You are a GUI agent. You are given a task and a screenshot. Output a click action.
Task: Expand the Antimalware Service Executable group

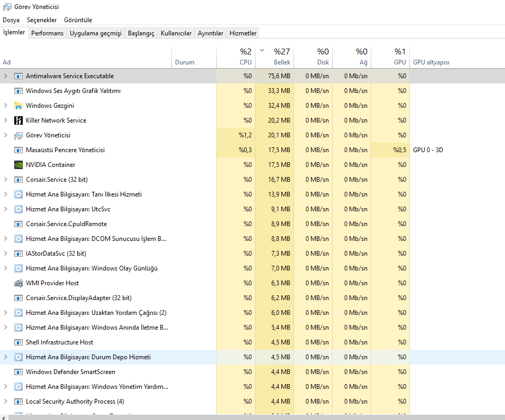5,76
